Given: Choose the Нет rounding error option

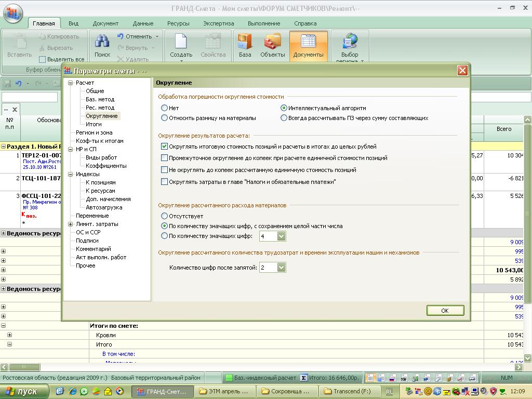Looking at the screenshot, I should 165,108.
